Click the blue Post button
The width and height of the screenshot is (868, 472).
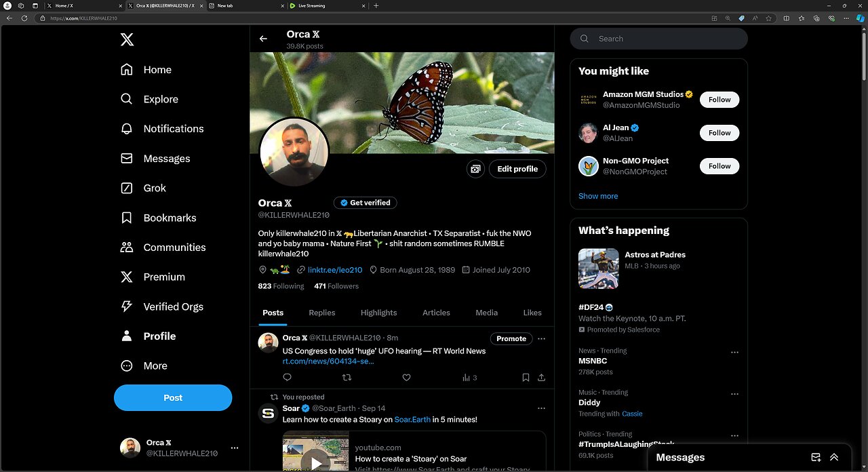point(173,397)
